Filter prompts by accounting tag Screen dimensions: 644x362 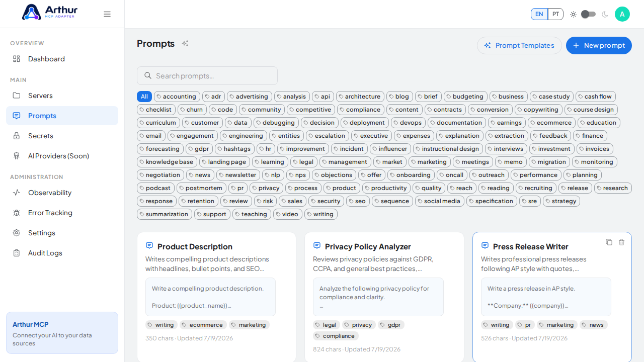click(176, 97)
